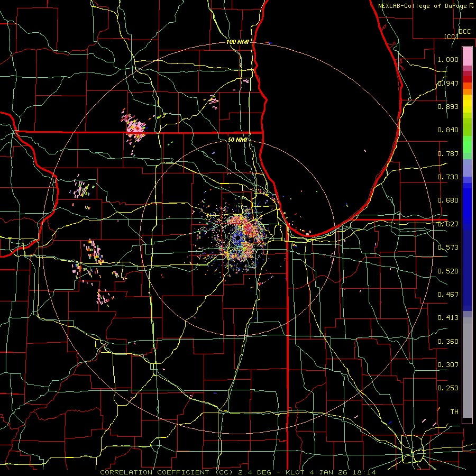The width and height of the screenshot is (476, 476).
Task: Click the CORRELATION COEFFICIENT (CC) title text
Action: tap(167, 472)
